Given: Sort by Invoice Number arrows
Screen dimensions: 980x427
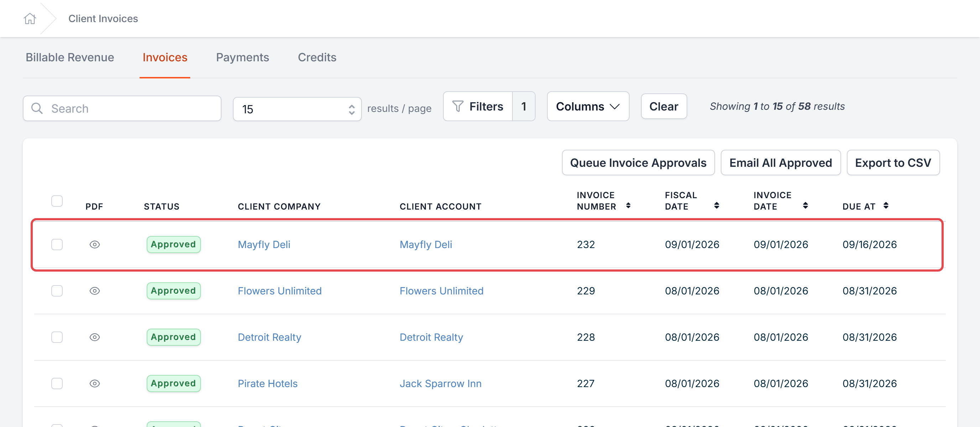Looking at the screenshot, I should click(628, 206).
